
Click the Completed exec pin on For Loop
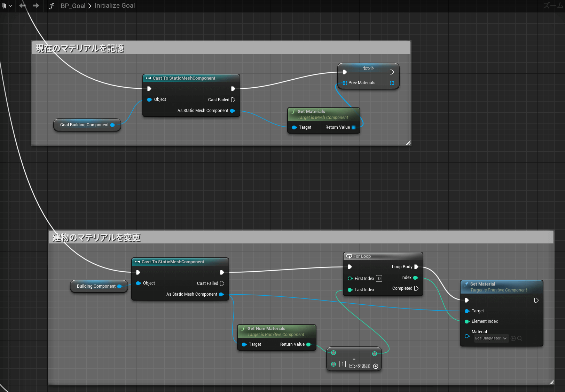pyautogui.click(x=416, y=288)
